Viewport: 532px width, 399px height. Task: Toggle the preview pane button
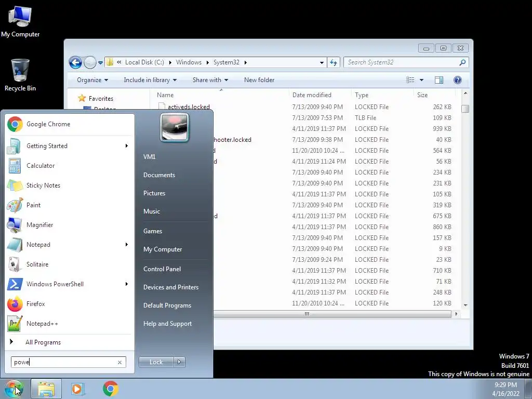[438, 80]
